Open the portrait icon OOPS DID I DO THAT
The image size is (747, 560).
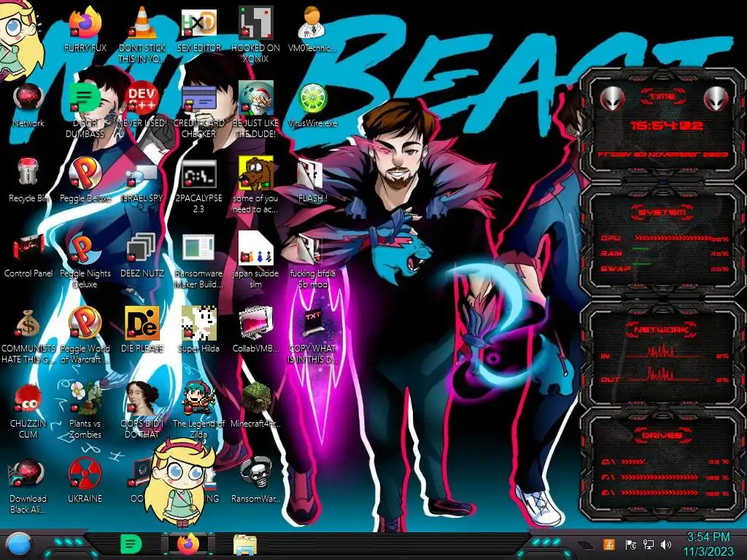point(142,398)
